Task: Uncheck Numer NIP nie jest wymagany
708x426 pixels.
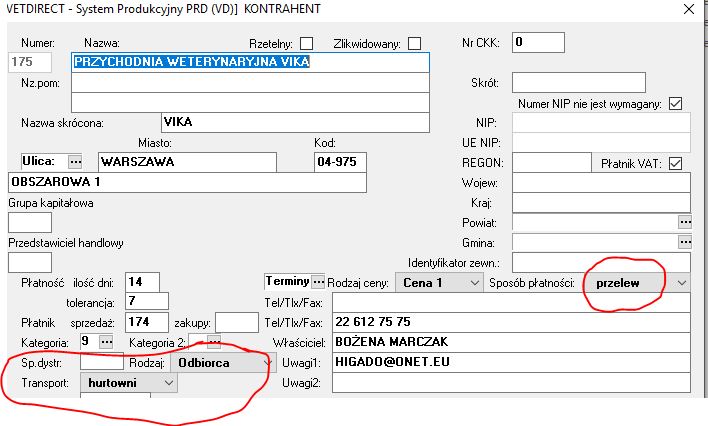Action: [x=675, y=103]
